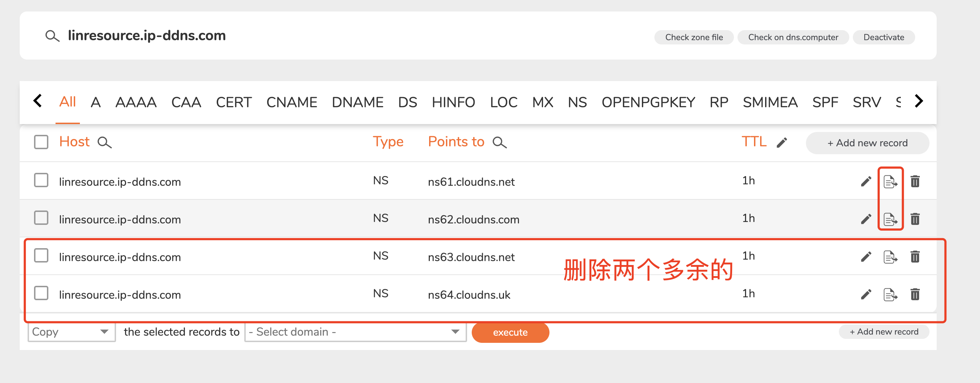Sort by the Host column header
Screen dimensions: 980x383
coord(74,142)
